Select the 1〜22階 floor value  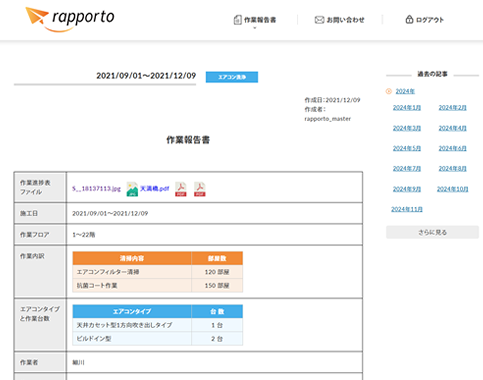coord(84,235)
